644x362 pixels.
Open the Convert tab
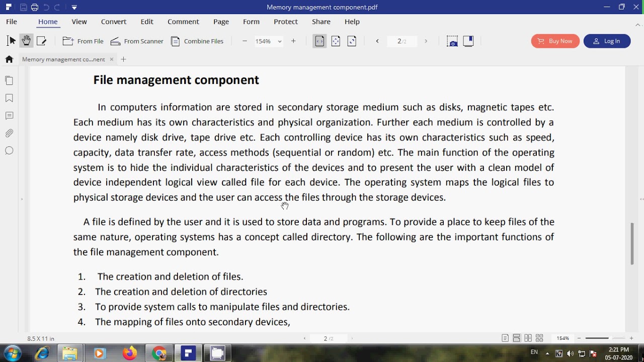pos(114,22)
